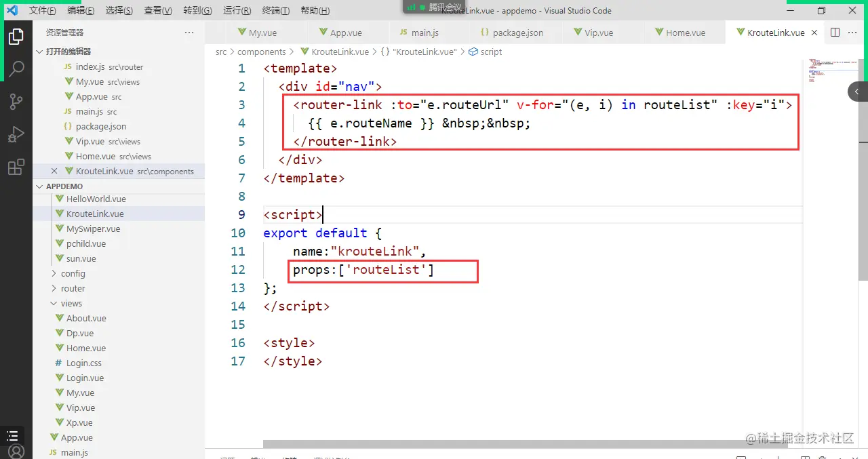Switch to the package.json tab

pos(517,33)
